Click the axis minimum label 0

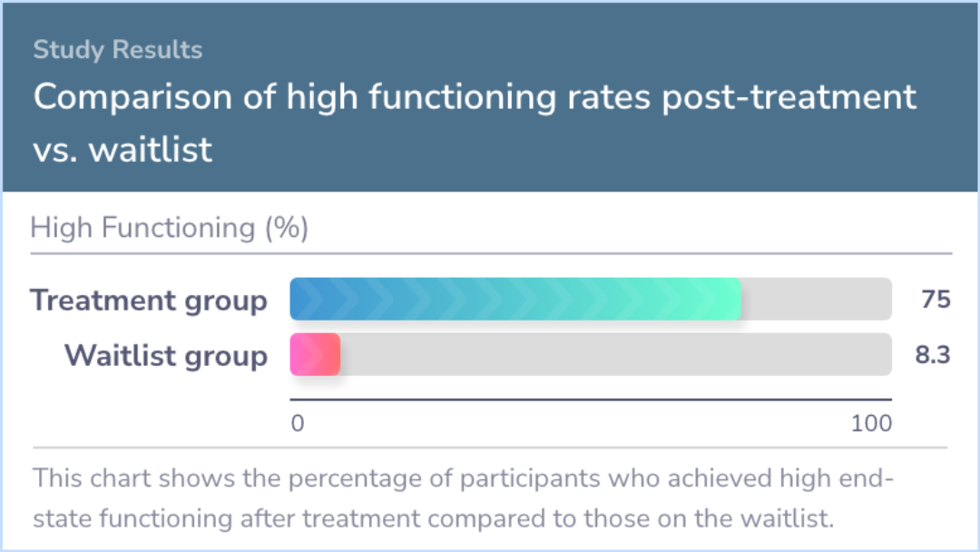(297, 423)
